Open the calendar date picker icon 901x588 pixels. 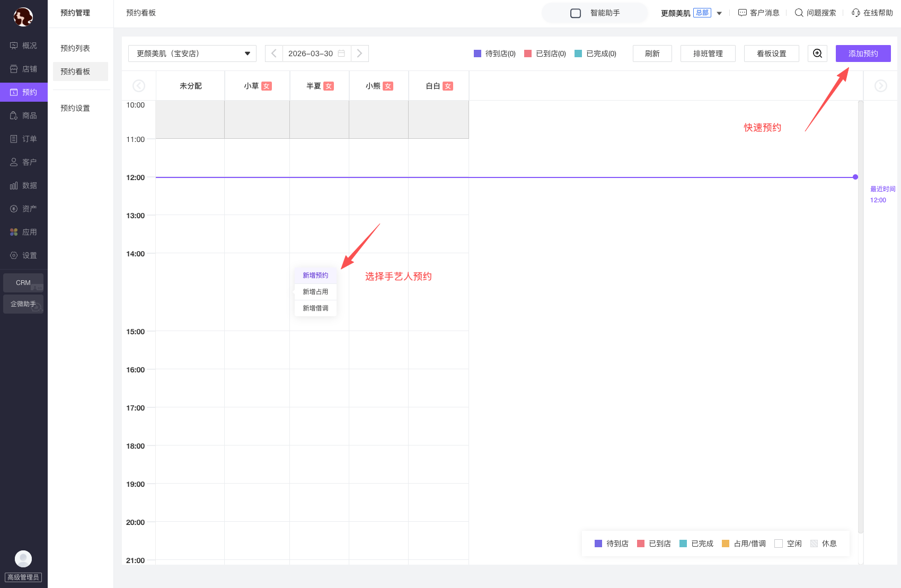tap(341, 54)
